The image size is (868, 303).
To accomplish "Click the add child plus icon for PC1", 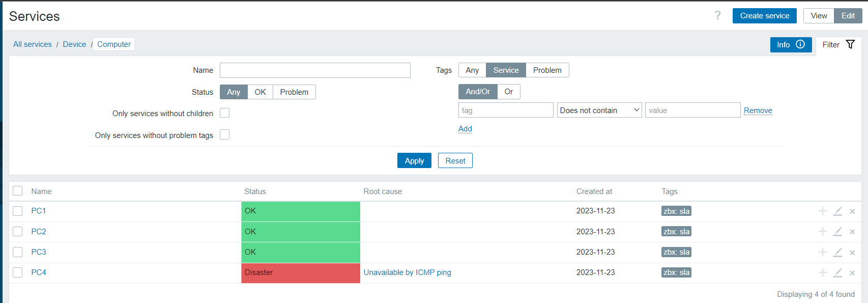I will [822, 211].
